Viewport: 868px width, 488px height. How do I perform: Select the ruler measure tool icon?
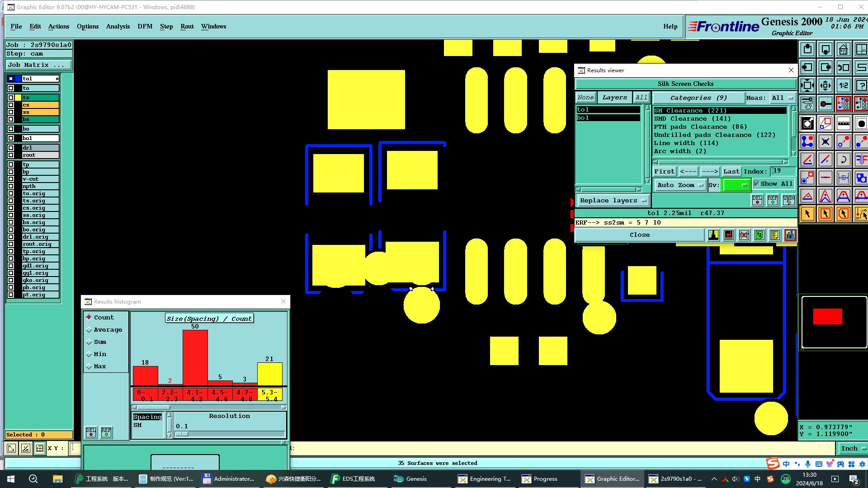click(843, 123)
